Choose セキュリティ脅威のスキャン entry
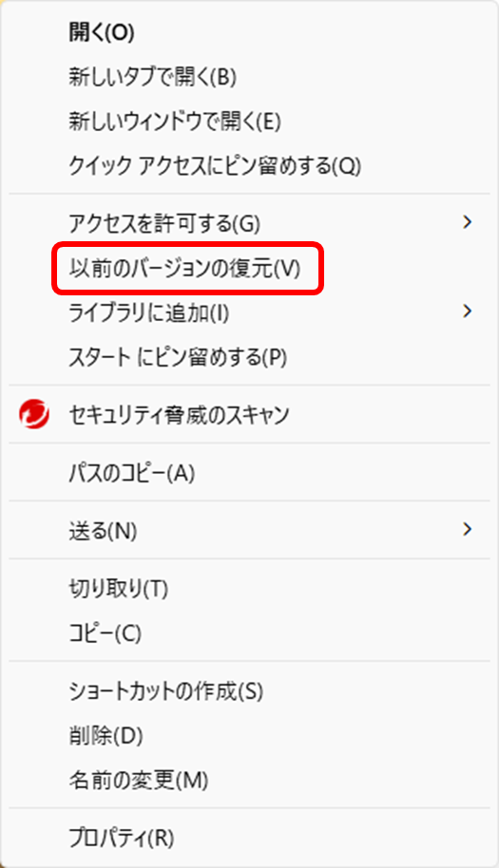Viewport: 499px width, 868px height. tap(249, 415)
